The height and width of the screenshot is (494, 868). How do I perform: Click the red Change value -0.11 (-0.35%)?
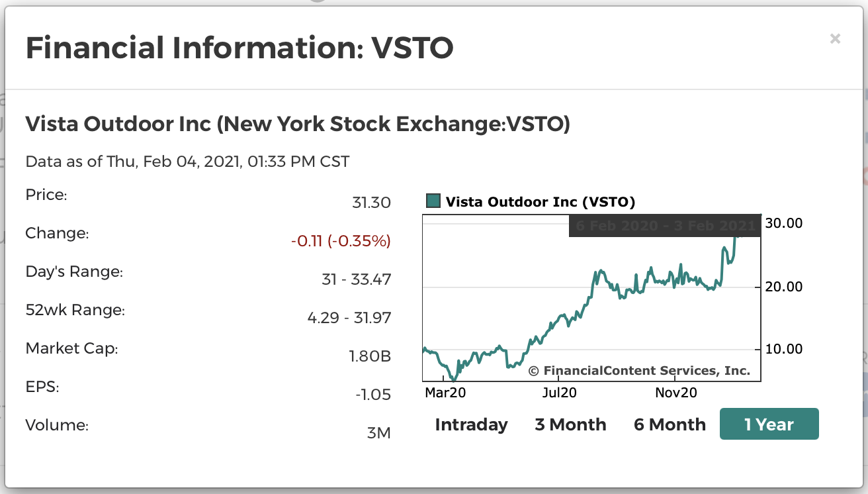click(x=341, y=241)
